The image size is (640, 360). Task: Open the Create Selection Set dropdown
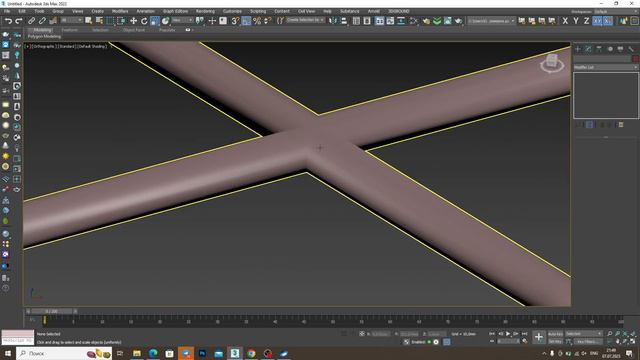pyautogui.click(x=305, y=20)
